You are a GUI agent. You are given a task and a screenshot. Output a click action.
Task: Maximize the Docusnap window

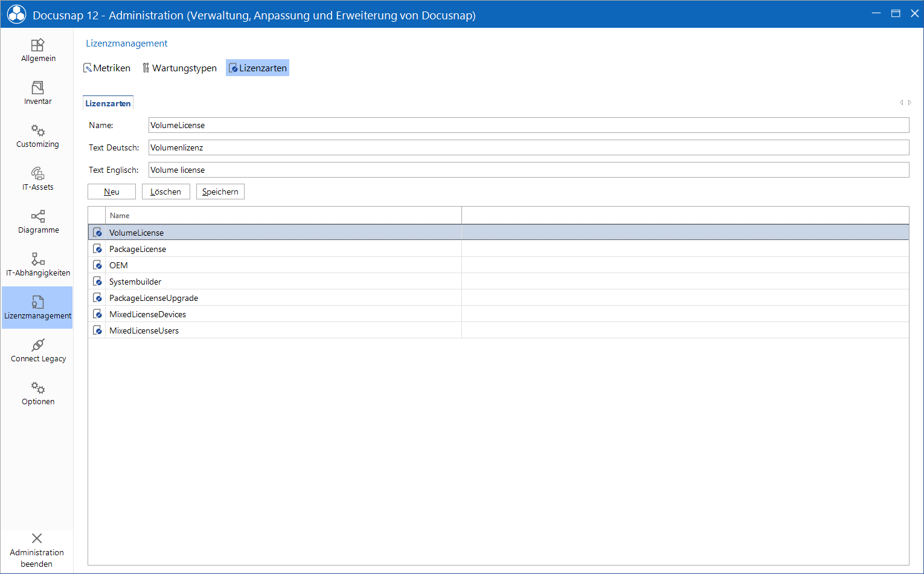point(896,13)
